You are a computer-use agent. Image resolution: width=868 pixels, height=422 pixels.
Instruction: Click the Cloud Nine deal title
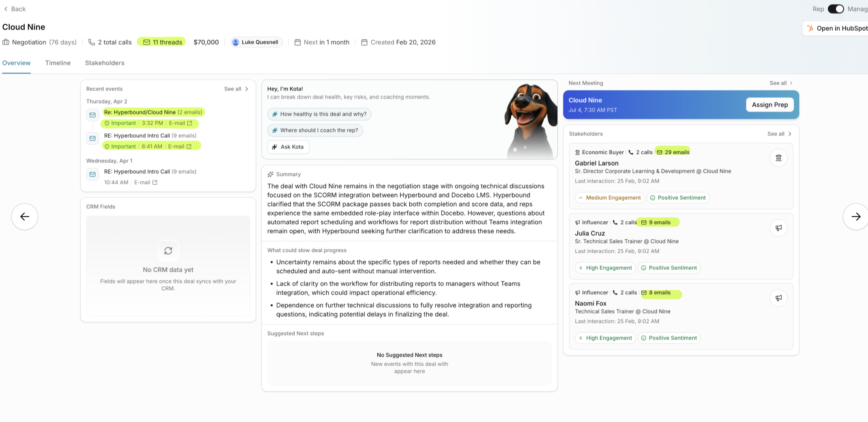coord(23,27)
